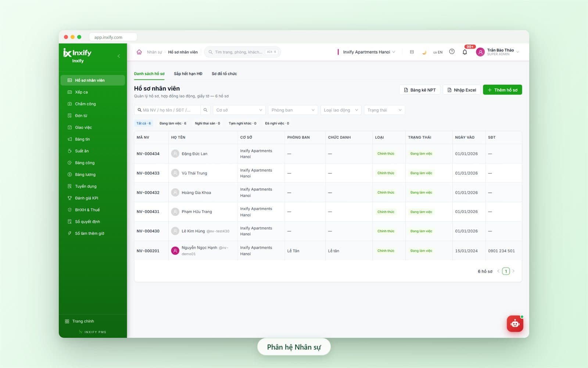Click the app.inxify.com address bar

113,37
